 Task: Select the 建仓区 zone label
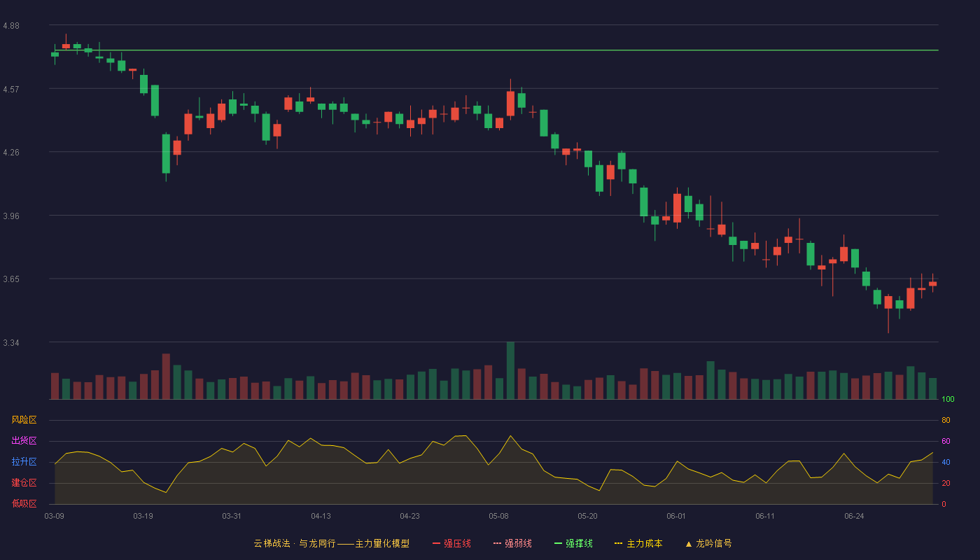tap(24, 483)
